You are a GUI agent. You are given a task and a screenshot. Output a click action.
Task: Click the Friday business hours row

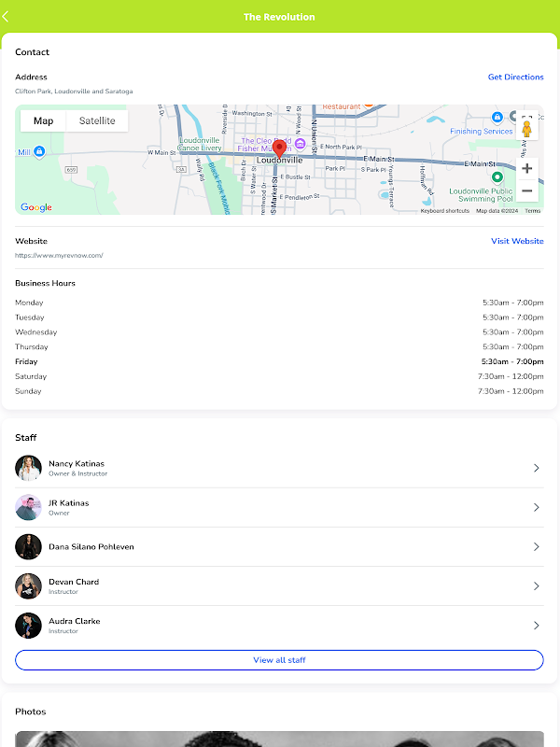(279, 361)
